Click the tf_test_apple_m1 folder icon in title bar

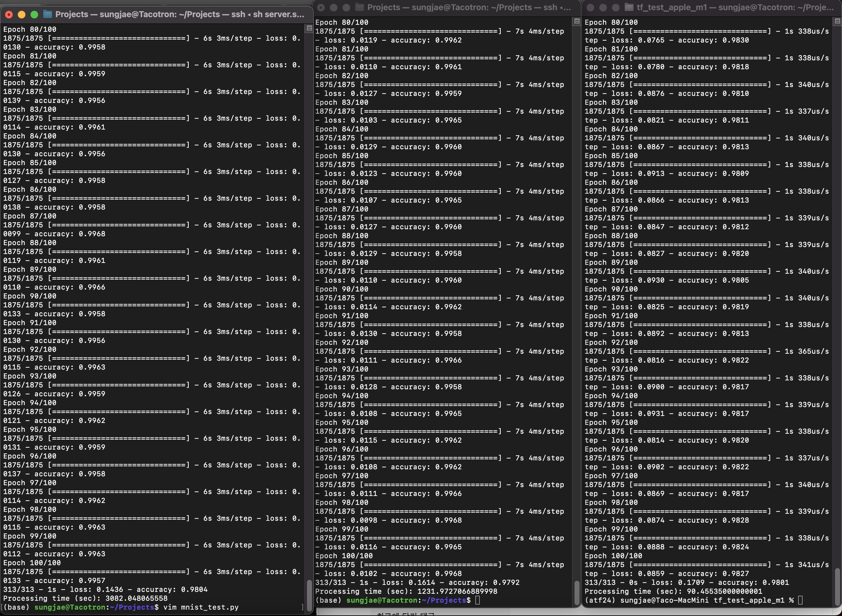click(x=629, y=7)
